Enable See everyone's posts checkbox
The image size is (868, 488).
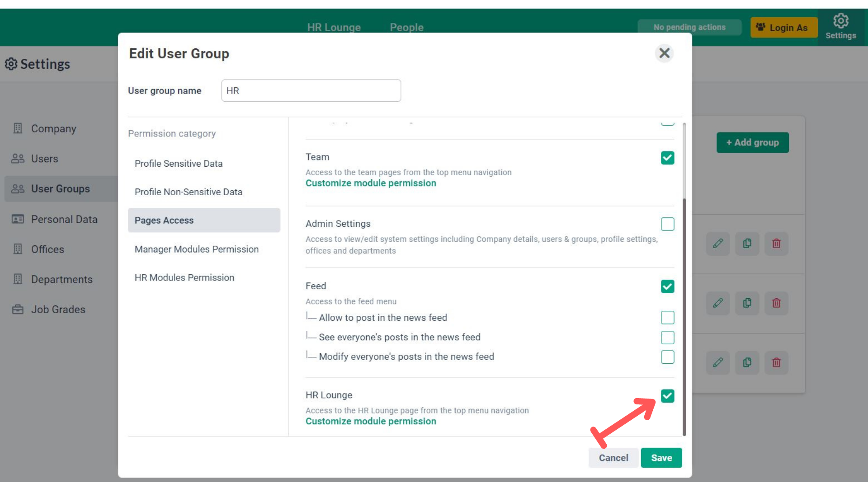point(667,338)
